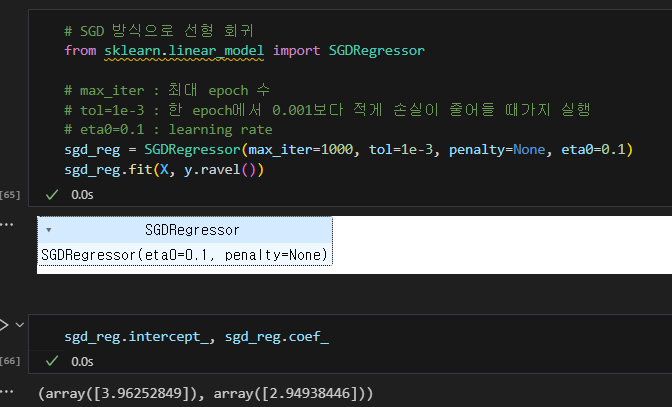
Task: Click the green success checkmark of cell 65
Action: point(52,195)
